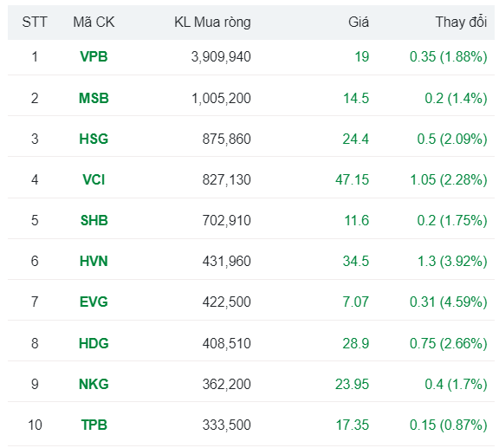The height and width of the screenshot is (448, 499).
Task: Open the MSB stock ticker link
Action: [94, 98]
